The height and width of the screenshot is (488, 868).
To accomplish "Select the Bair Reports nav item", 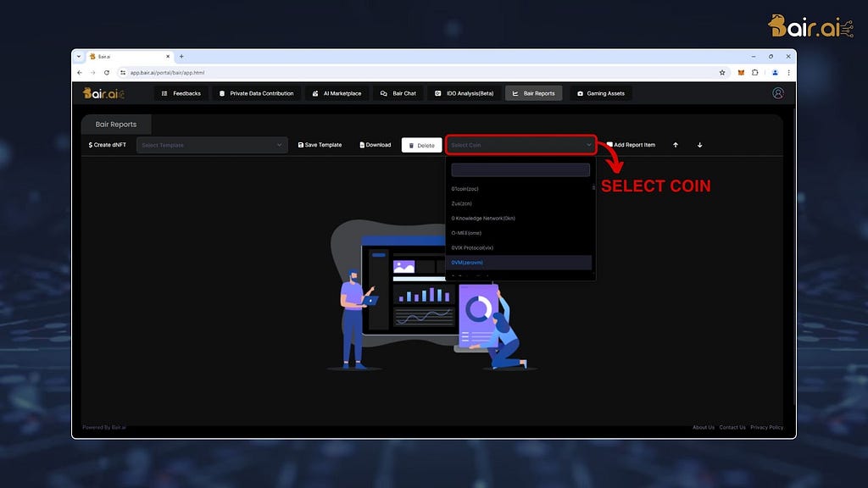I will coord(534,93).
